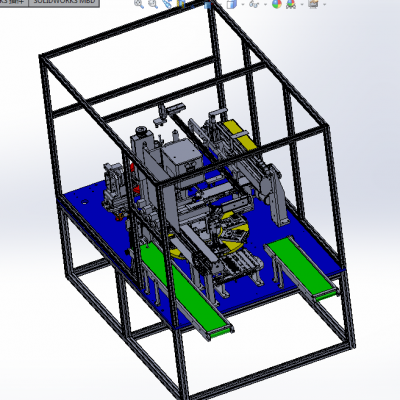Open the SOLIDWORKS MBD tab

point(64,2)
